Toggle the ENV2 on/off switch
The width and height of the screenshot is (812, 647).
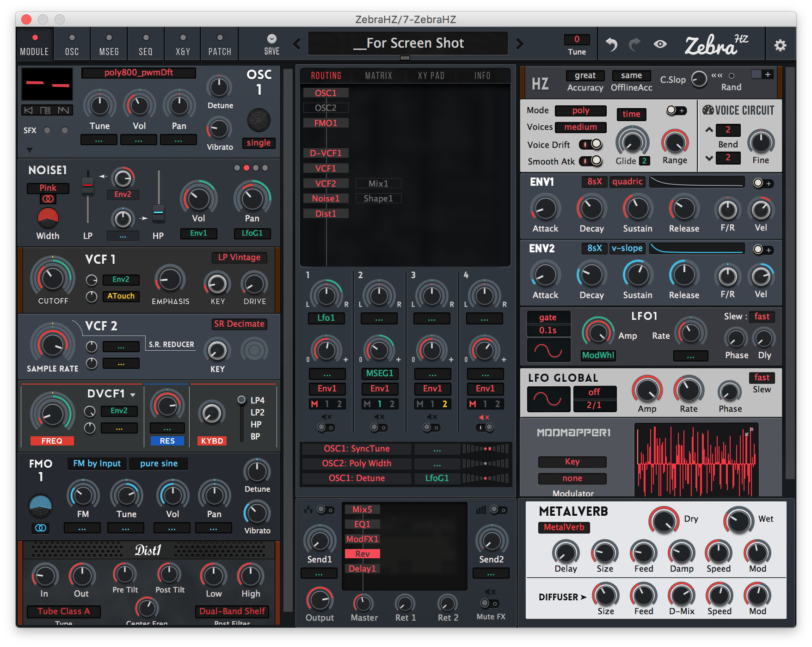coord(763,250)
